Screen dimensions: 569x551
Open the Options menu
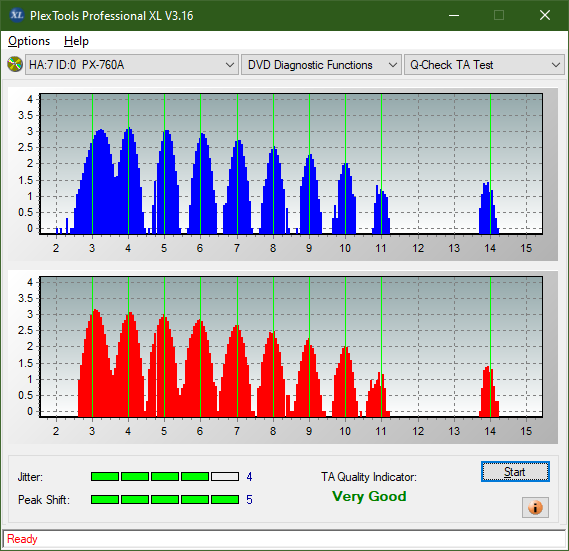coord(29,41)
